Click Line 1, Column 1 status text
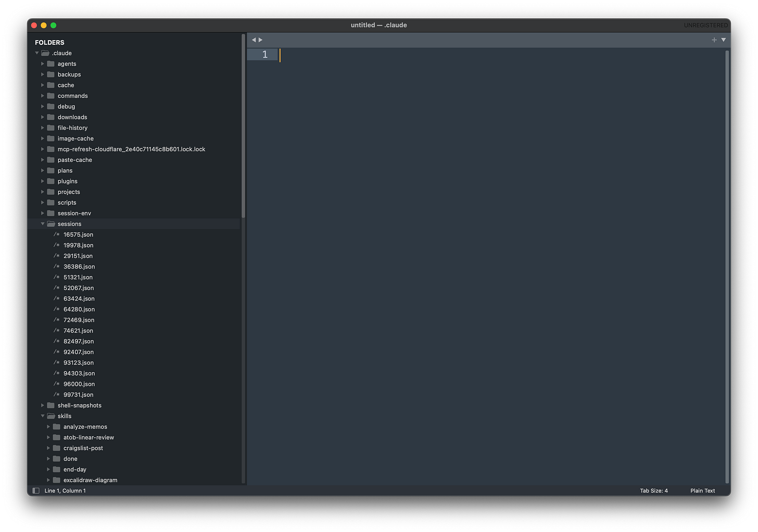 point(65,490)
